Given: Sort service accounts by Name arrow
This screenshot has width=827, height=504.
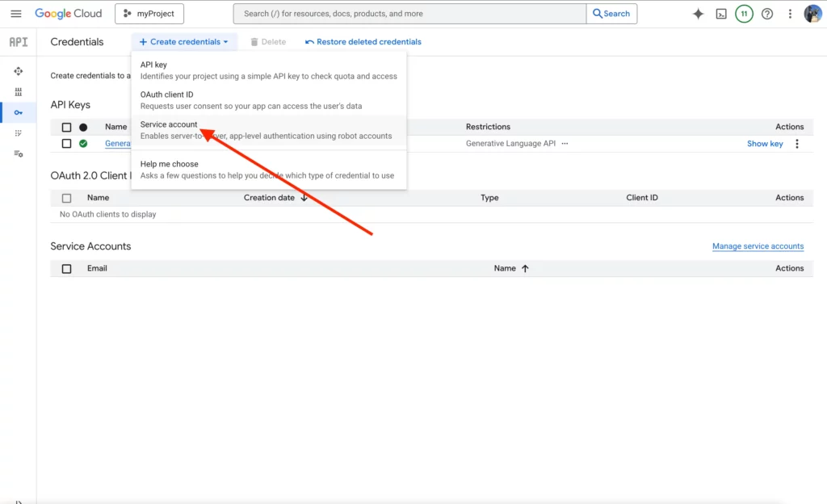Looking at the screenshot, I should (x=525, y=268).
